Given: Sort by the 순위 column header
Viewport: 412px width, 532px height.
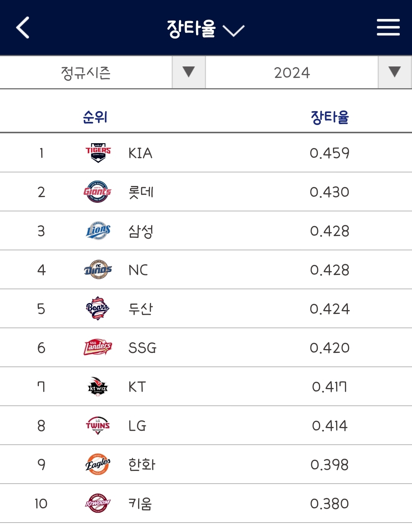Looking at the screenshot, I should tap(95, 117).
